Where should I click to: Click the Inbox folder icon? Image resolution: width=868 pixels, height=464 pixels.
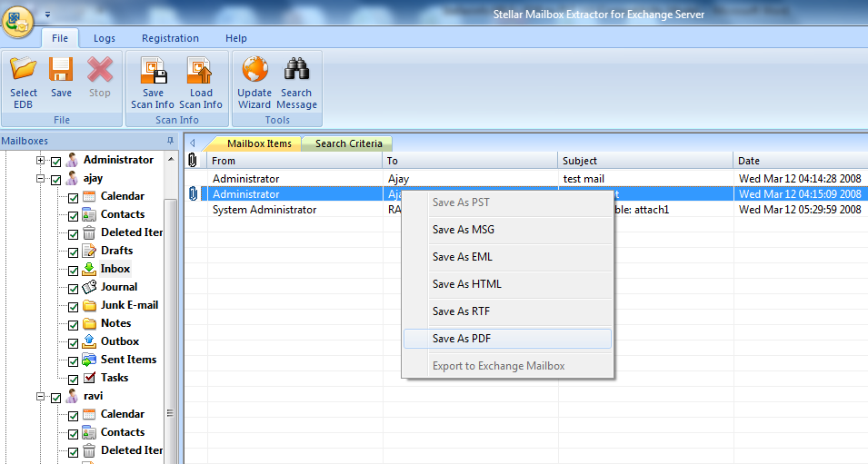click(x=89, y=269)
